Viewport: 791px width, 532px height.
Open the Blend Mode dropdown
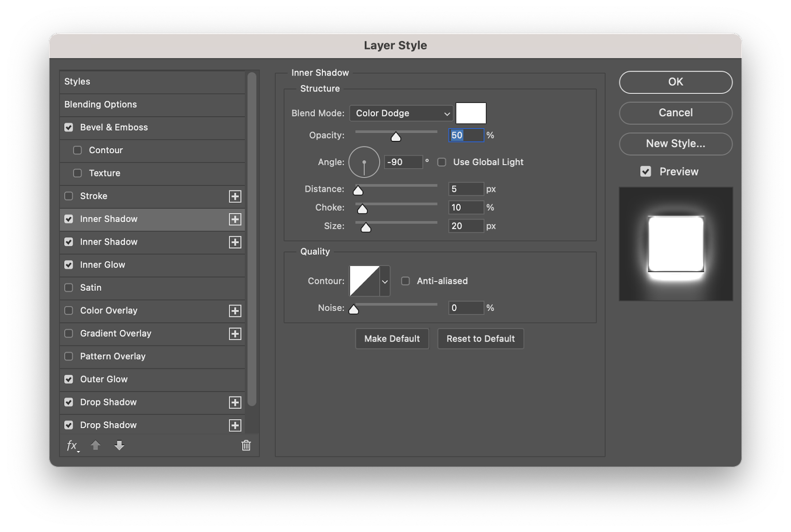pos(401,113)
